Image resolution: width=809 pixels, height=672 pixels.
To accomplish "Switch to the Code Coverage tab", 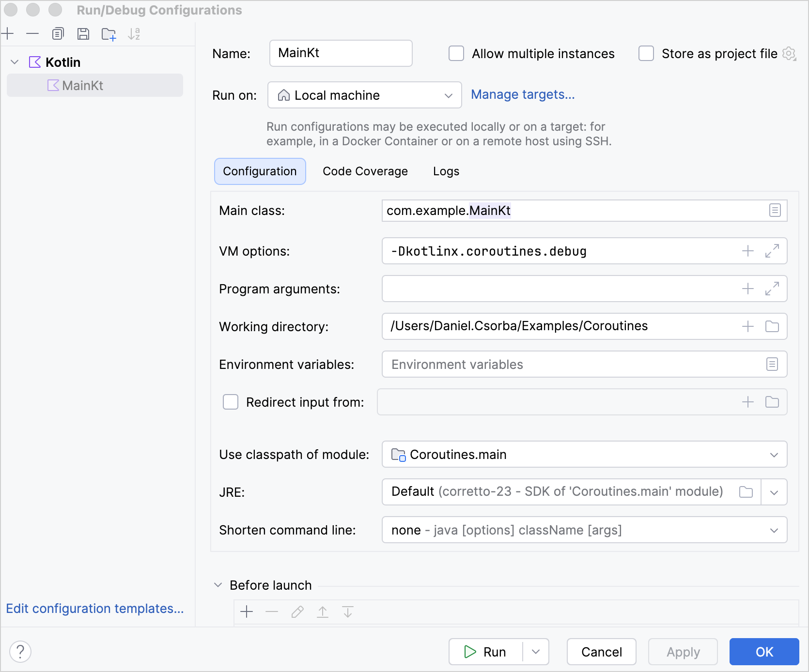I will pos(365,171).
